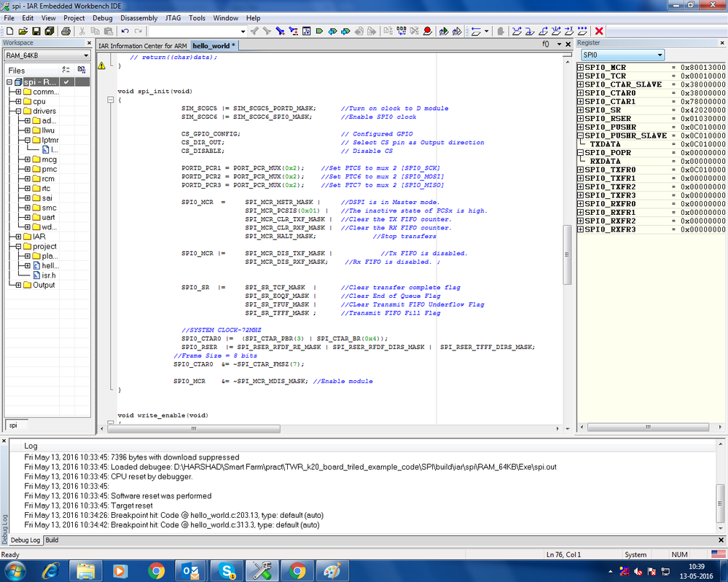Save the current file via floppy icon

coord(36,31)
